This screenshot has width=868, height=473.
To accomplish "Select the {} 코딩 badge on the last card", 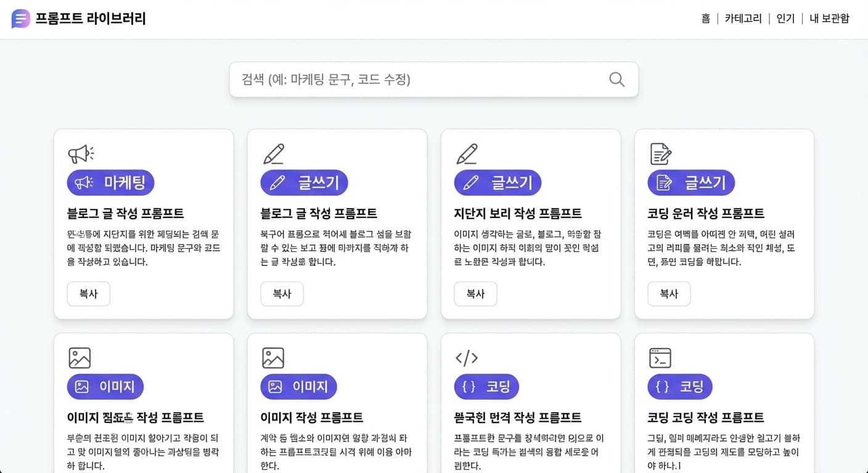I will pos(680,386).
